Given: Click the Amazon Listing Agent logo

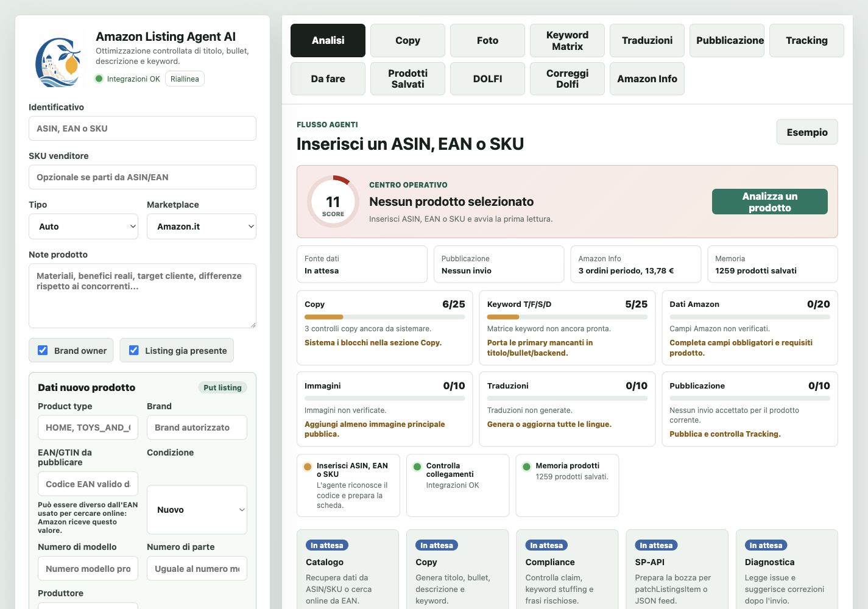Looking at the screenshot, I should [58, 62].
